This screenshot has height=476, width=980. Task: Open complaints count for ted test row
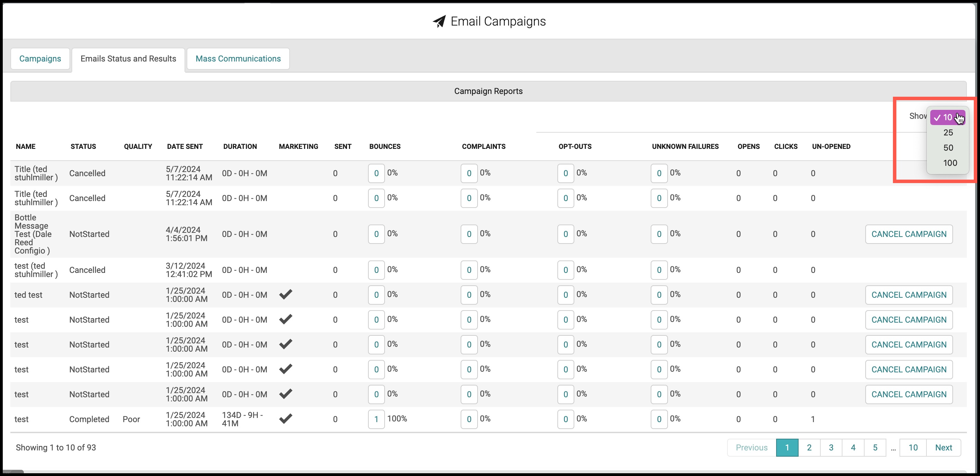(x=469, y=295)
